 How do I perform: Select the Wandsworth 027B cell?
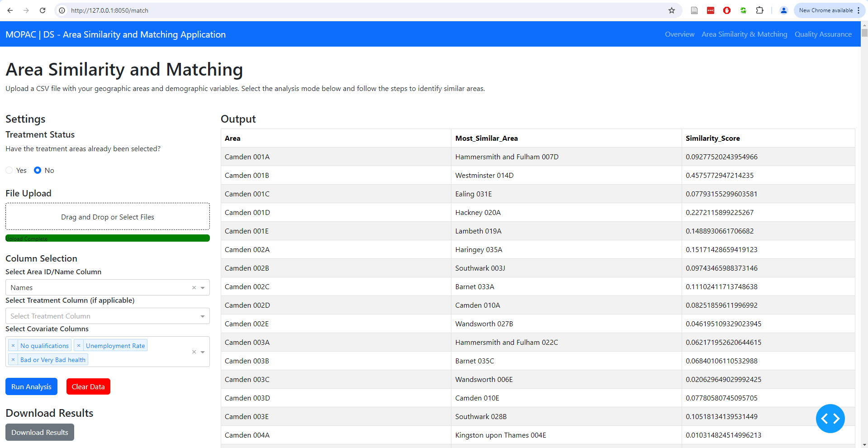point(566,324)
